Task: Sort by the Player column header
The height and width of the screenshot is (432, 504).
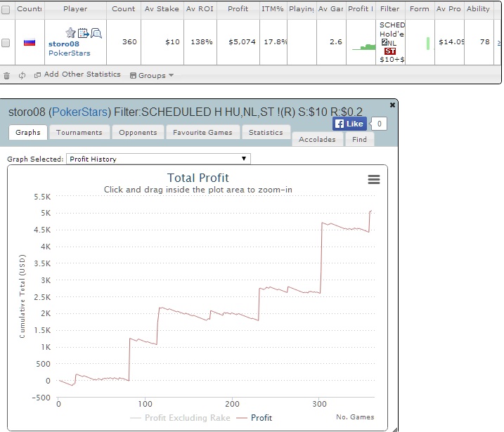Action: (75, 9)
